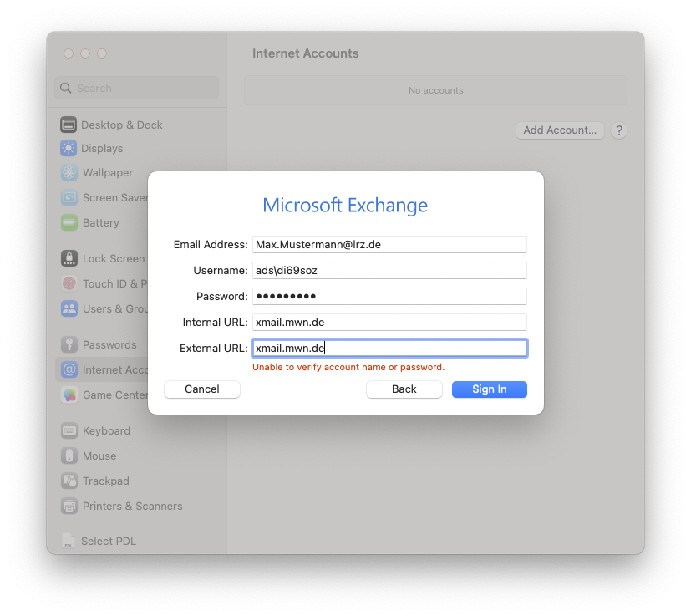
Task: Click into the Email Address field
Action: pos(389,244)
